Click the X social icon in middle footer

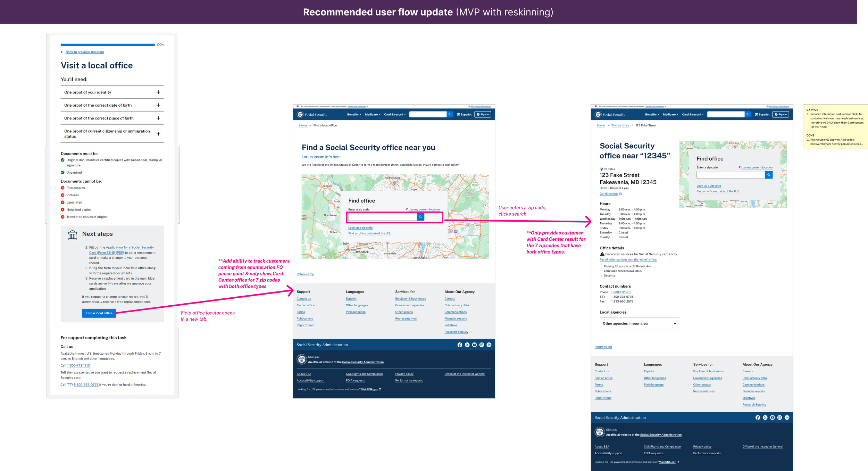(x=467, y=345)
